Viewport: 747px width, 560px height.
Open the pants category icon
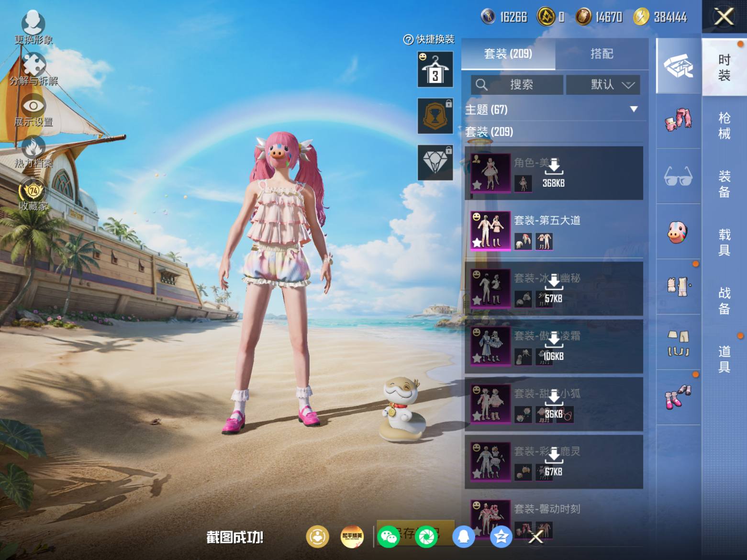(x=678, y=342)
